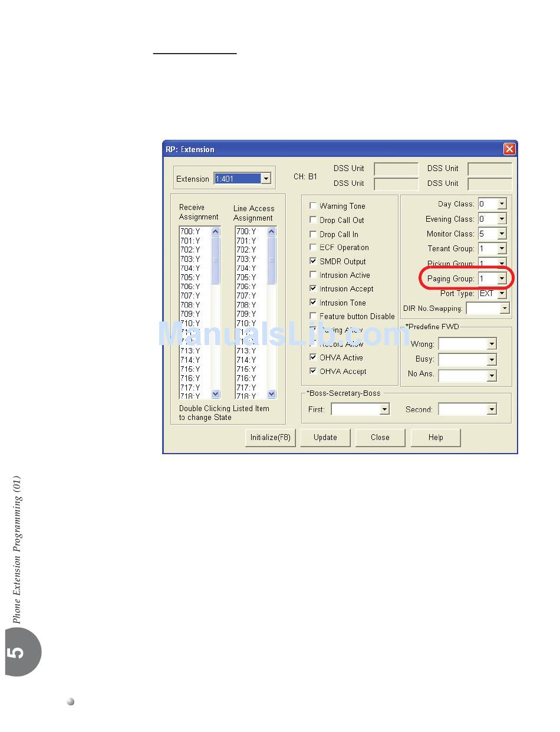The height and width of the screenshot is (732, 560).
Task: Expand the Evening Class dropdown
Action: click(502, 219)
